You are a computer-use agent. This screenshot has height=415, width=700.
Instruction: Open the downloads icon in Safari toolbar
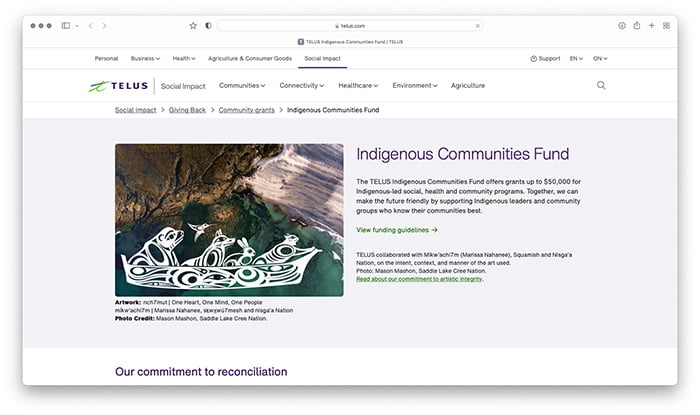(x=622, y=26)
